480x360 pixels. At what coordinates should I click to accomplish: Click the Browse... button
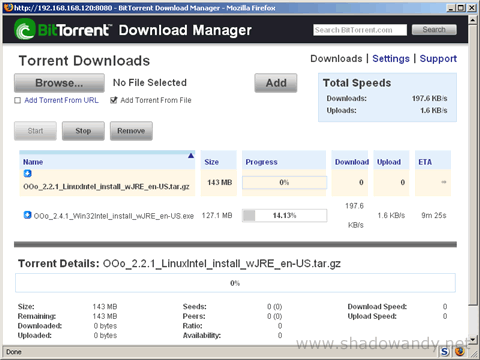(x=59, y=83)
